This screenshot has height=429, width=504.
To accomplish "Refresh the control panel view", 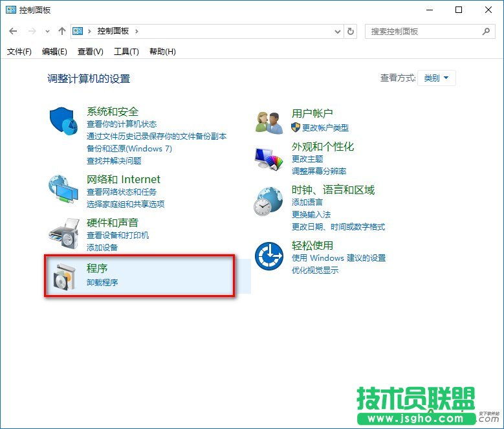I will click(351, 32).
